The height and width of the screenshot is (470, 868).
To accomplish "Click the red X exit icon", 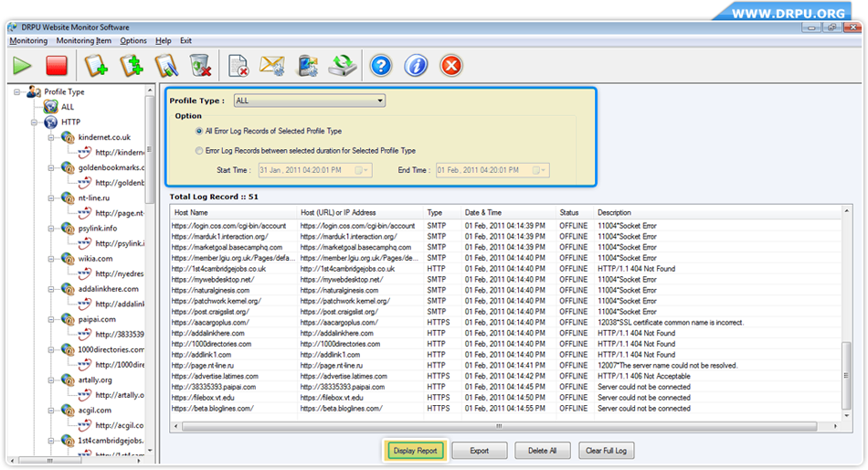I will (451, 66).
